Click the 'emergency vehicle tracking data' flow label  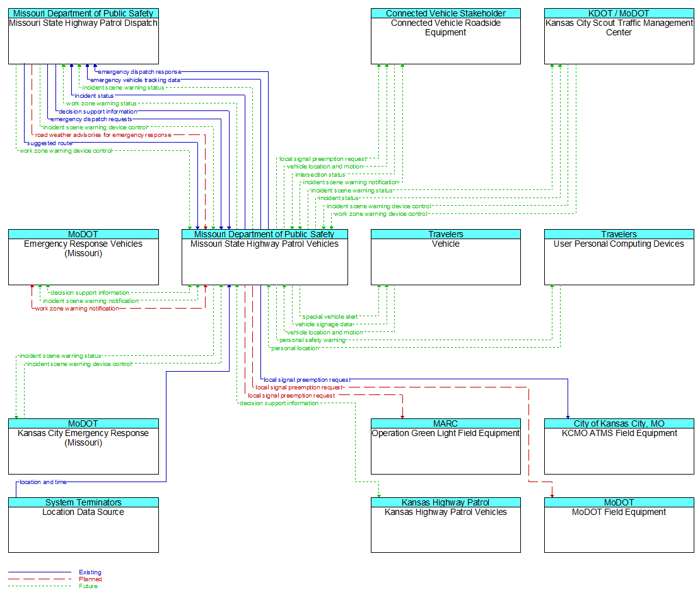pyautogui.click(x=135, y=80)
